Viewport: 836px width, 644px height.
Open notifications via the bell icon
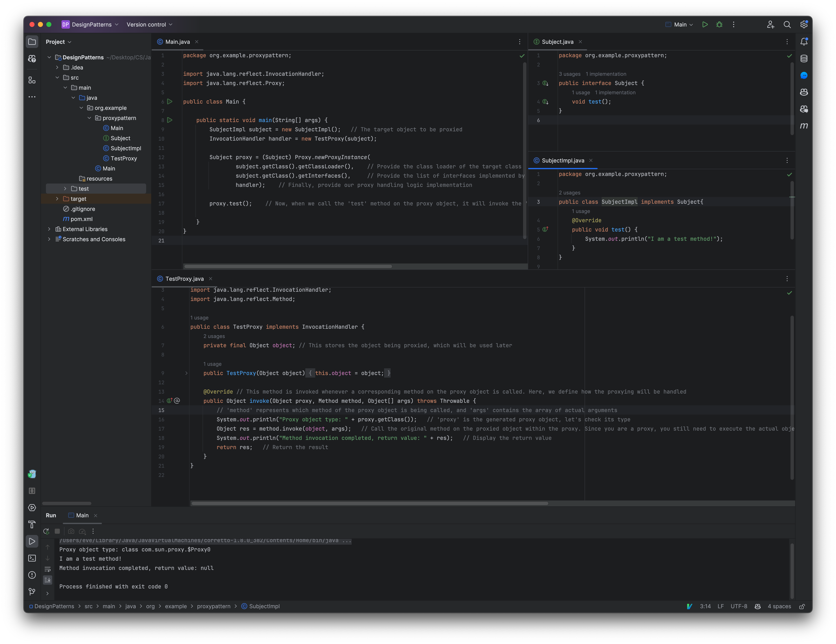(x=804, y=41)
